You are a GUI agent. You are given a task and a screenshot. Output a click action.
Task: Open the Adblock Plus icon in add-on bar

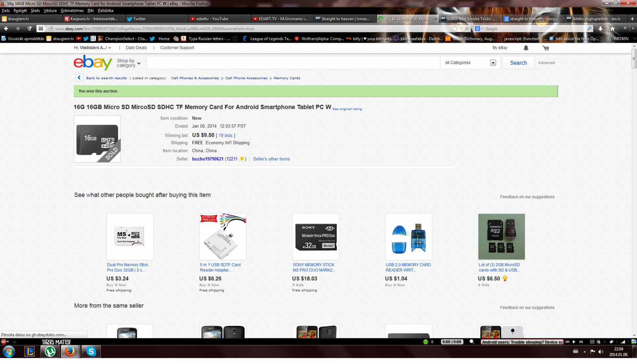4,342
